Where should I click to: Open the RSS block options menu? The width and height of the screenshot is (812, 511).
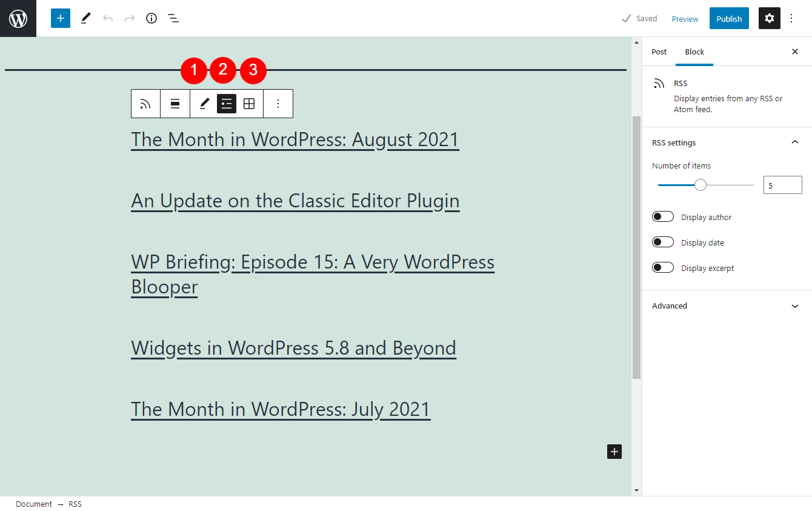pos(278,103)
